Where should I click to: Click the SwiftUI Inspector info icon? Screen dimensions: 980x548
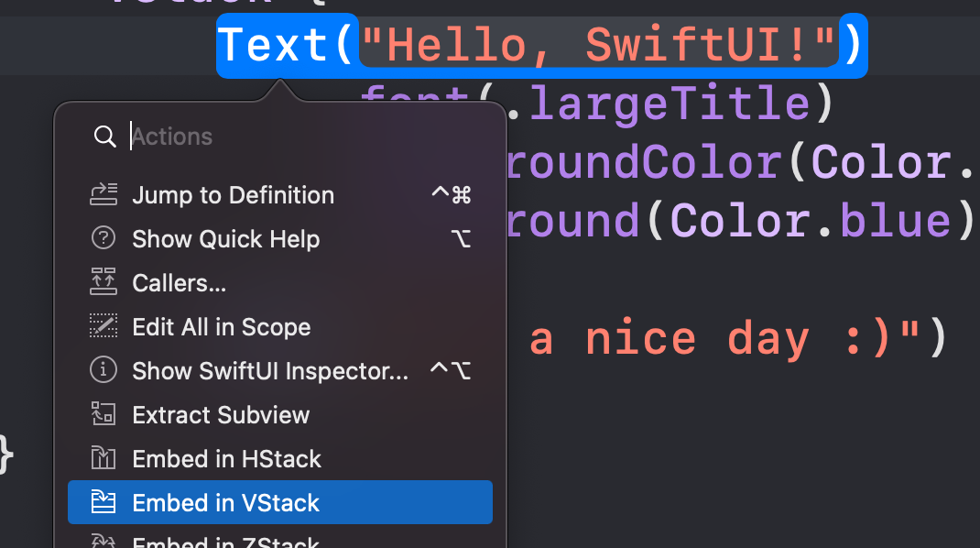coord(103,369)
